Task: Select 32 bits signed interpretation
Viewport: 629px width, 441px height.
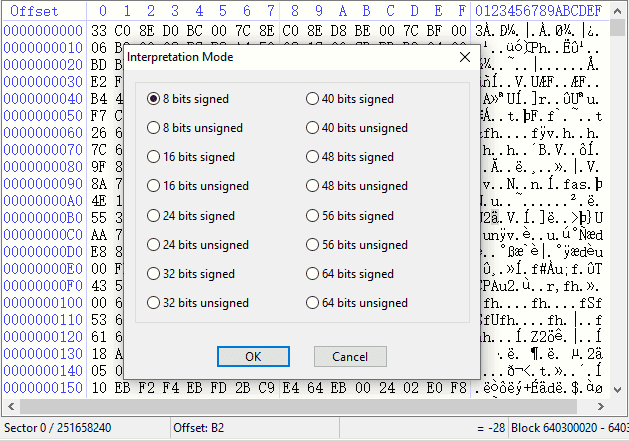Action: (153, 274)
